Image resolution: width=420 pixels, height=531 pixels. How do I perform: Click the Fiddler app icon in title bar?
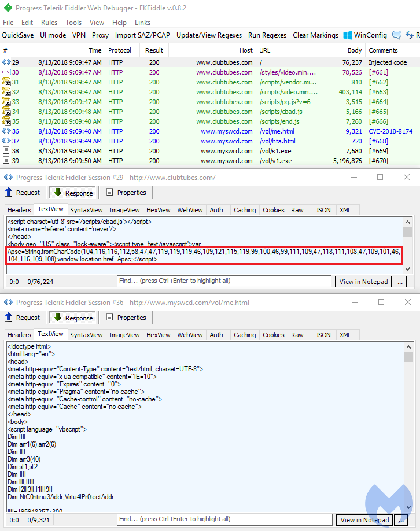pyautogui.click(x=8, y=8)
